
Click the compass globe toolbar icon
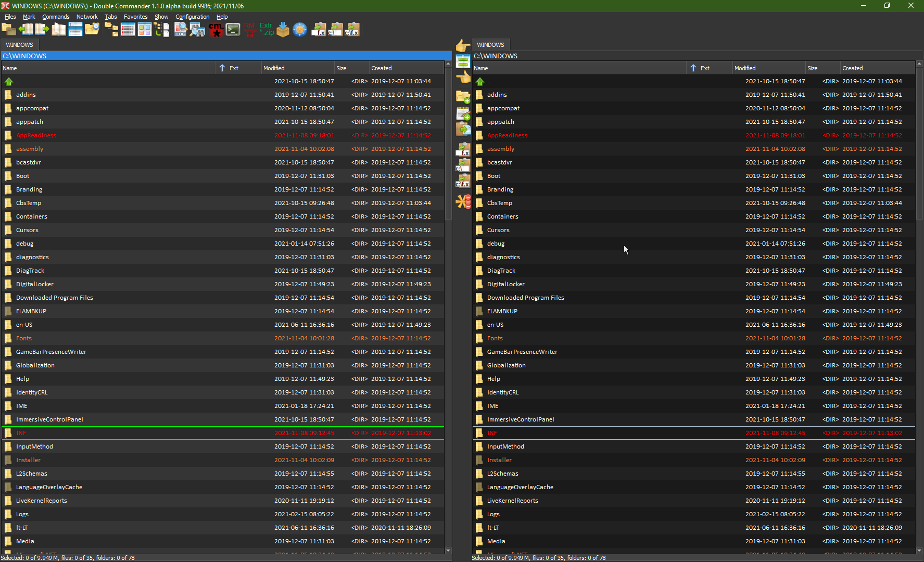[x=300, y=30]
